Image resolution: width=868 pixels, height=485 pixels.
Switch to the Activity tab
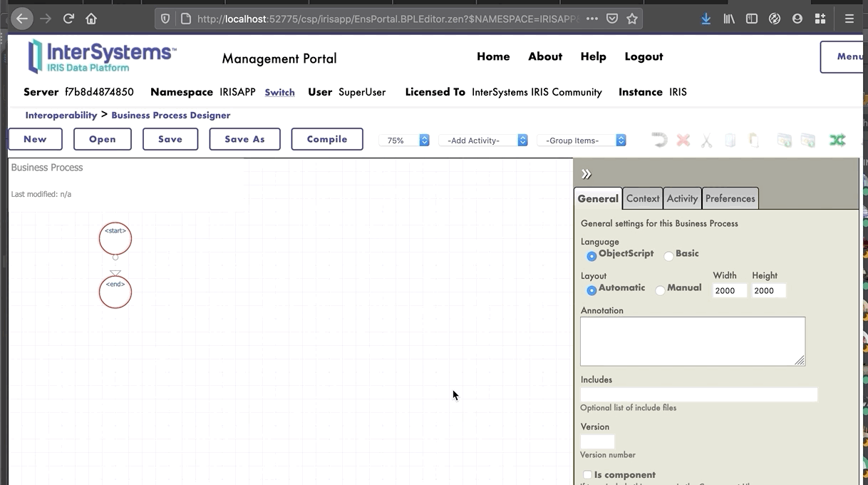tap(682, 198)
